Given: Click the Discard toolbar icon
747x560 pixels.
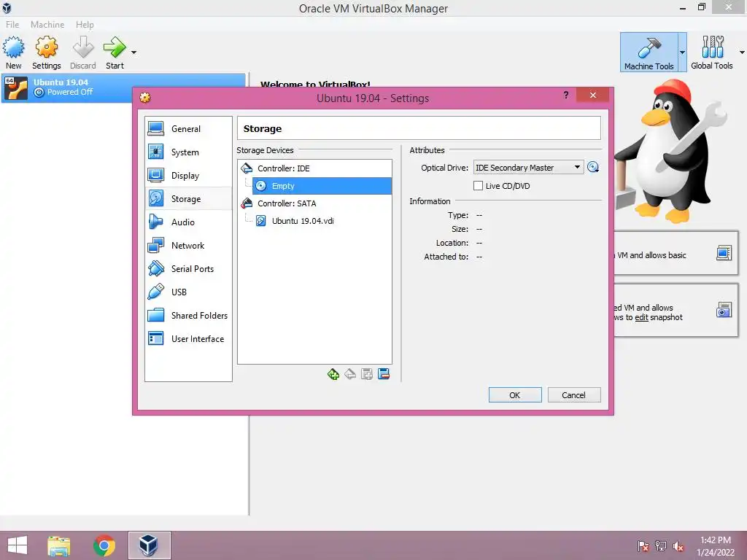Looking at the screenshot, I should click(x=83, y=52).
